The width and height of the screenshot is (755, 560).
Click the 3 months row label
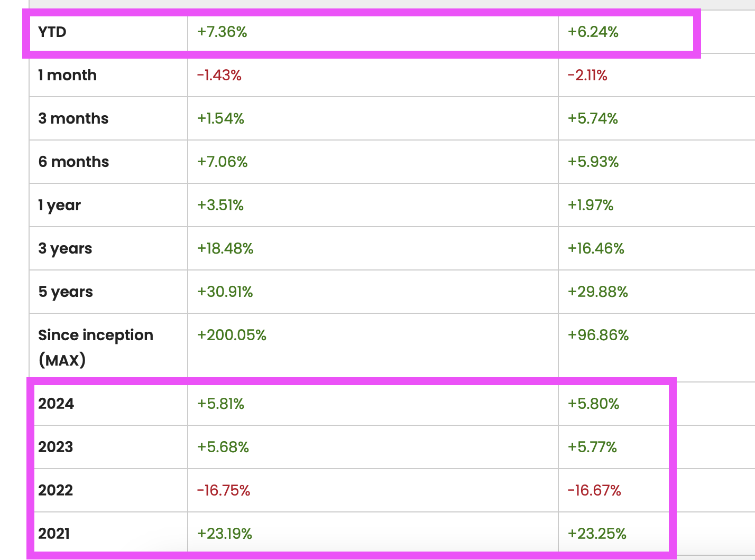73,119
